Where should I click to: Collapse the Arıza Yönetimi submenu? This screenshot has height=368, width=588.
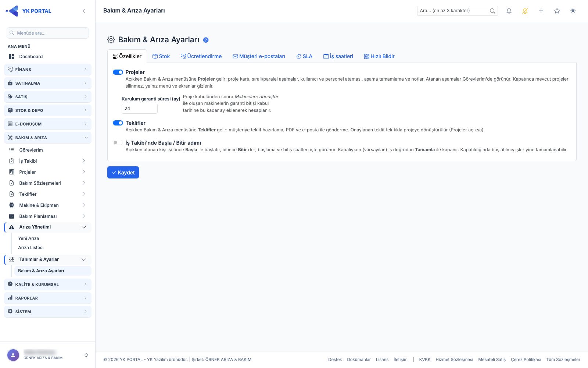(48, 227)
